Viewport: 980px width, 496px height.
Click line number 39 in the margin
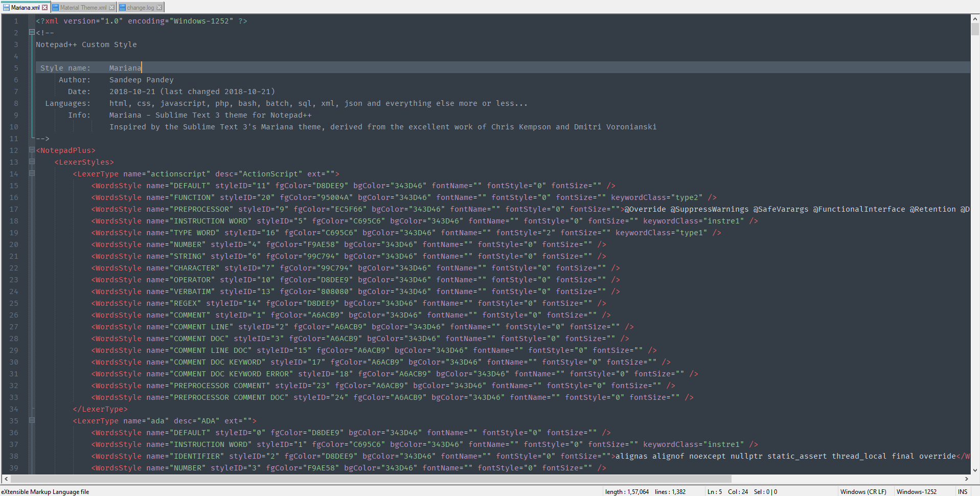point(14,468)
